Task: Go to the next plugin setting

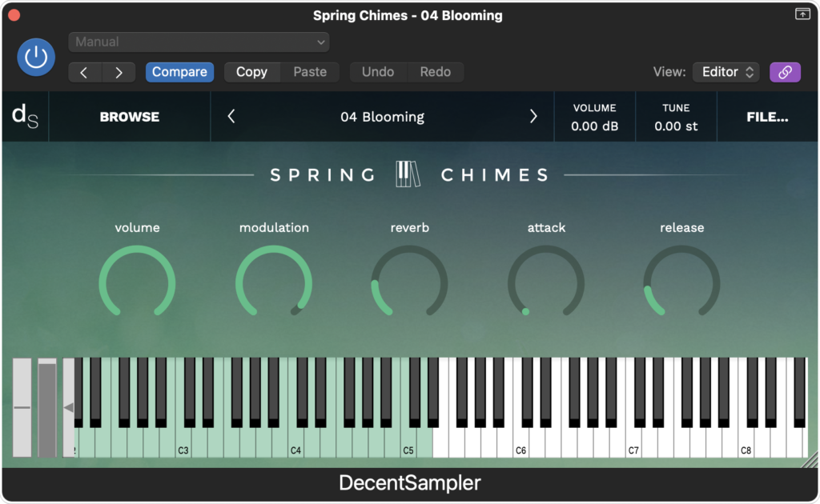Action: [119, 72]
